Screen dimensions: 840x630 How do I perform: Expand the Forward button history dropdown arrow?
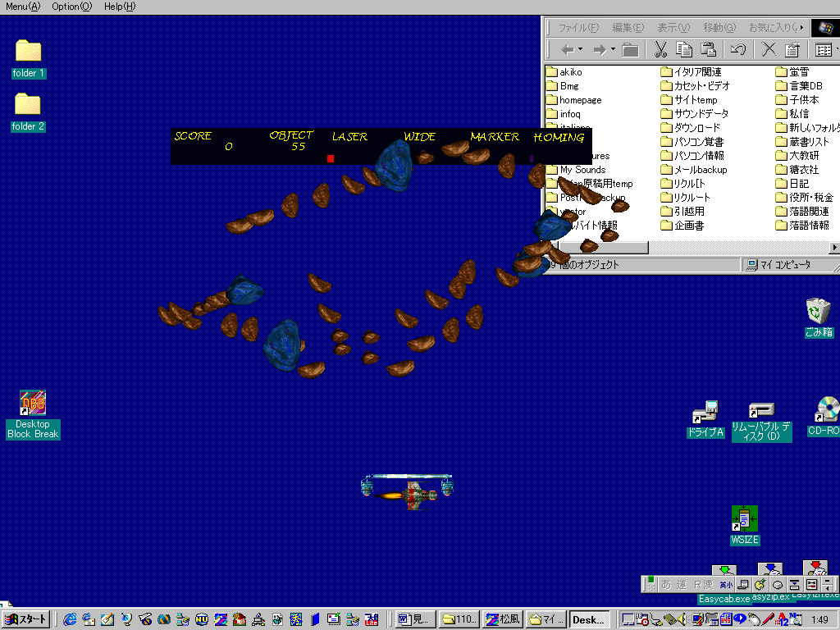613,50
